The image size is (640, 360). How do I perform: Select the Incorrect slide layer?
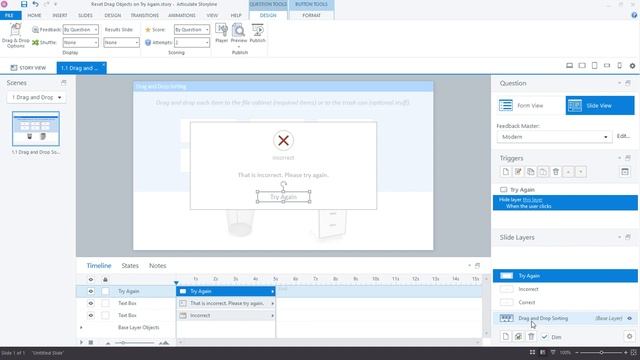[565, 289]
